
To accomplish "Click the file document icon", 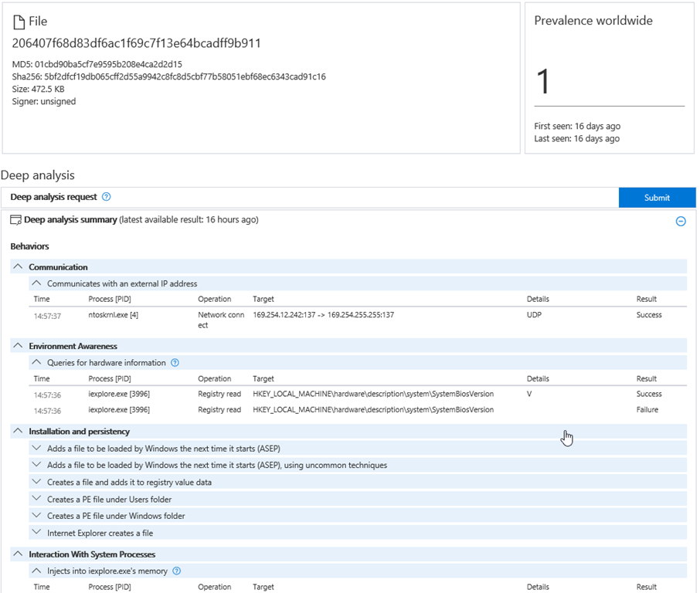I will pyautogui.click(x=19, y=23).
